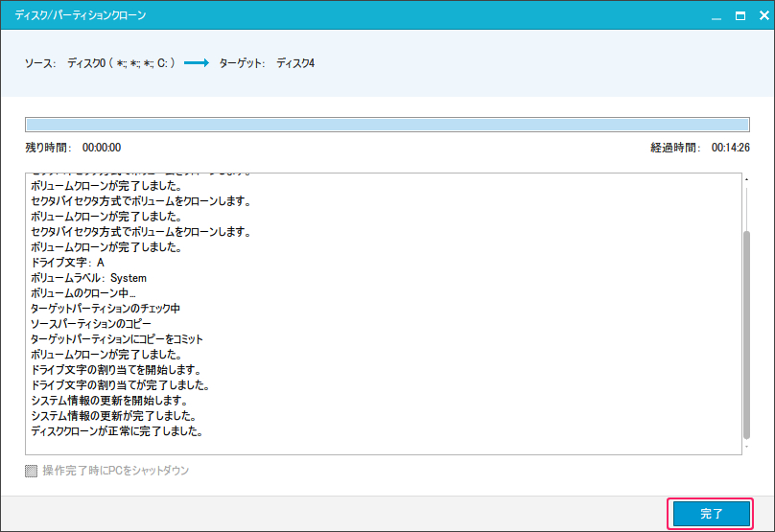Screen dimensions: 775x532
Task: Click elapsed time value 00:14:26
Action: (731, 148)
